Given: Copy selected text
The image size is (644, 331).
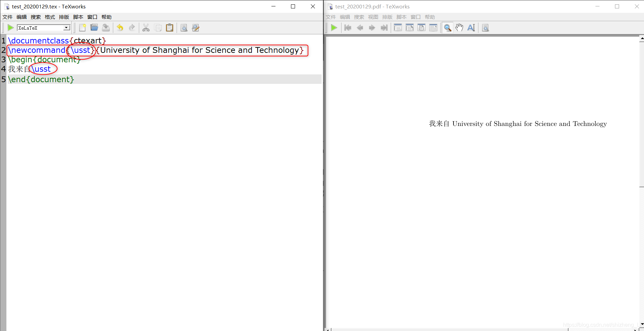Looking at the screenshot, I should 158,28.
